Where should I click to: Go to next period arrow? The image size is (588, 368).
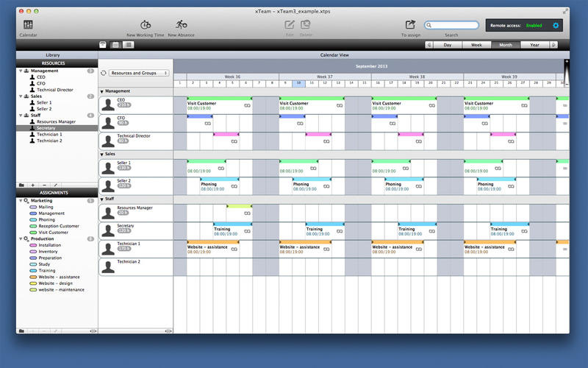click(x=553, y=45)
